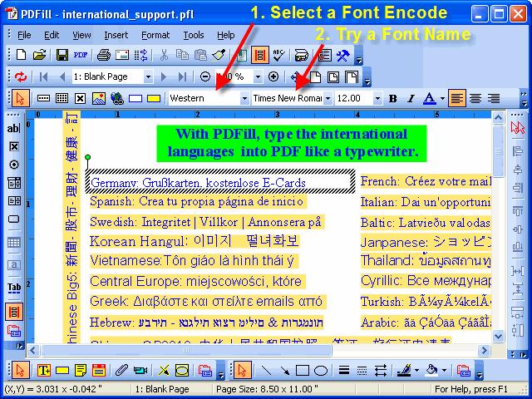Run the ABC spell check icon

278,55
